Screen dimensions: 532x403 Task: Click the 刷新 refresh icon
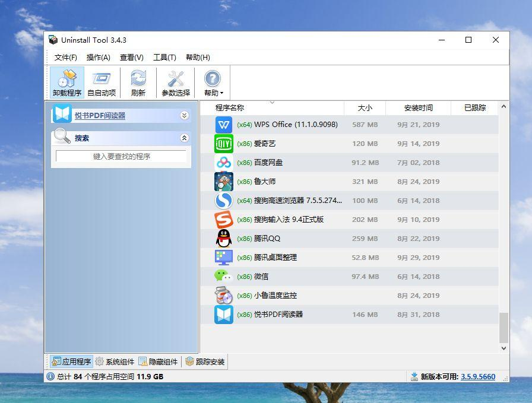tap(138, 82)
